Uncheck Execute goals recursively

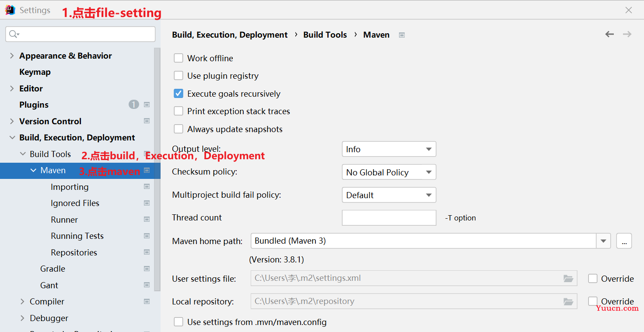tap(178, 94)
